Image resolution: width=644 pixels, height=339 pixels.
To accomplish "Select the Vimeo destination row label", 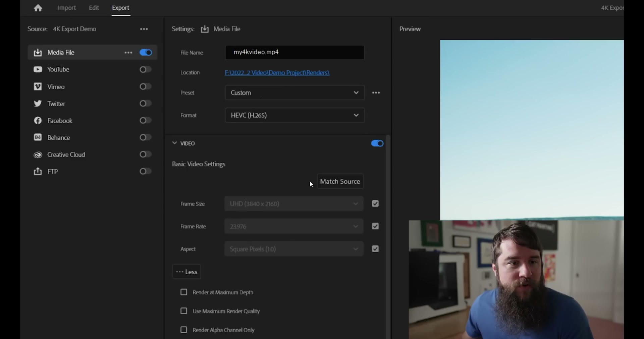I will click(x=56, y=87).
